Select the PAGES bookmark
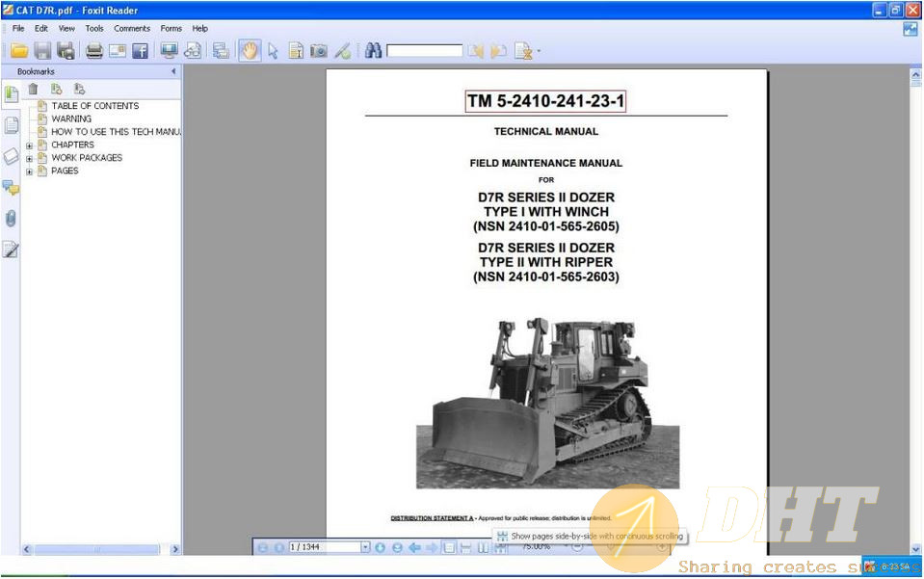924x579 pixels. tap(65, 171)
